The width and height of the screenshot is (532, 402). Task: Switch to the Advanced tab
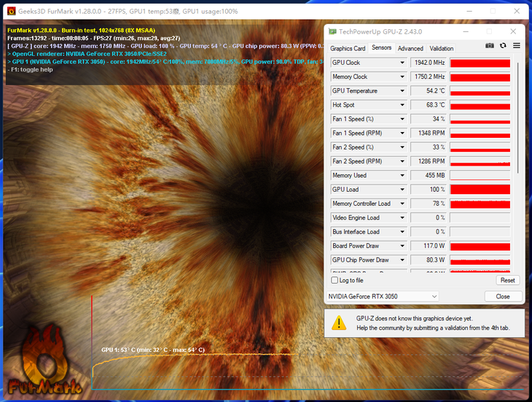pos(410,48)
